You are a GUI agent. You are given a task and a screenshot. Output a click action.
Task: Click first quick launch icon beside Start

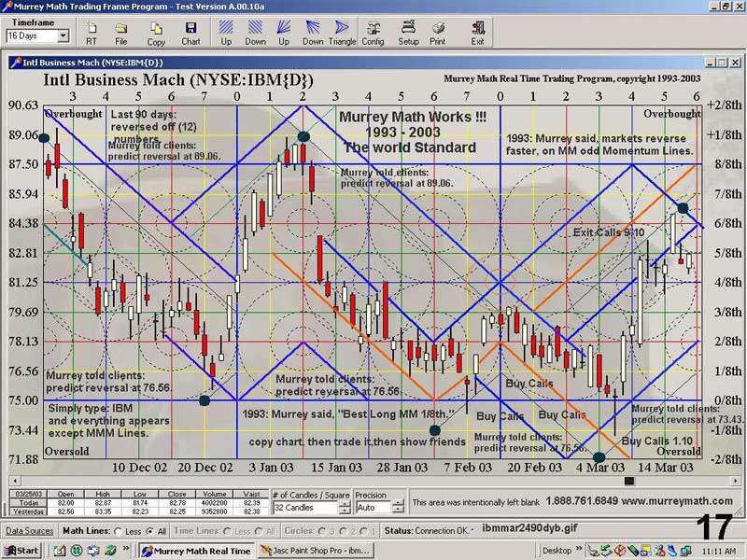tap(59, 551)
